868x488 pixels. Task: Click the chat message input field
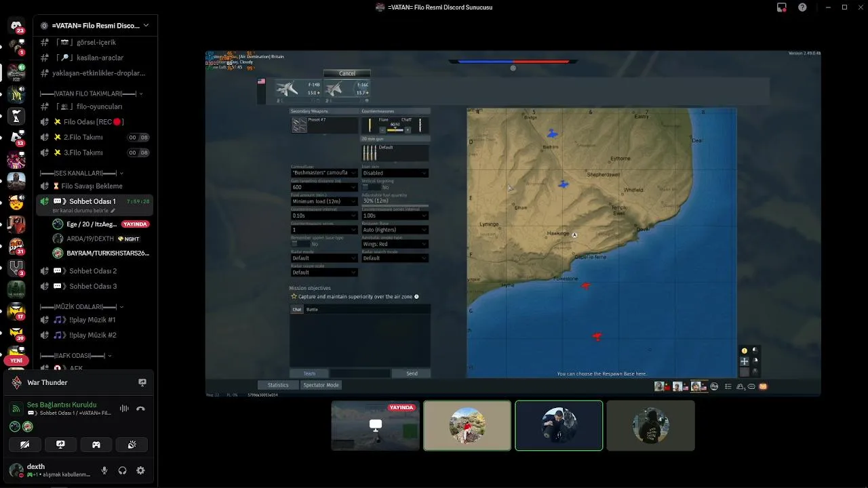coord(359,373)
